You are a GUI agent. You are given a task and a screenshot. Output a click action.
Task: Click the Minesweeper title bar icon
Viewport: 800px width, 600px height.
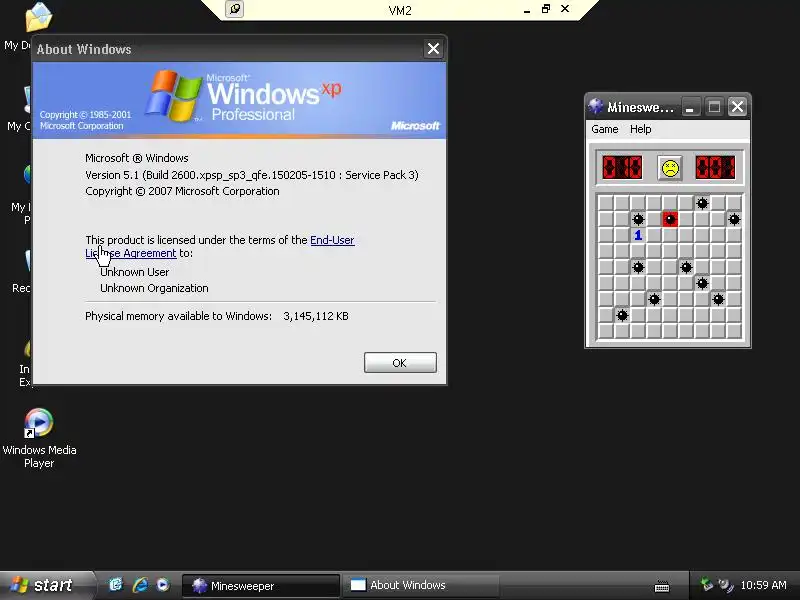[595, 107]
